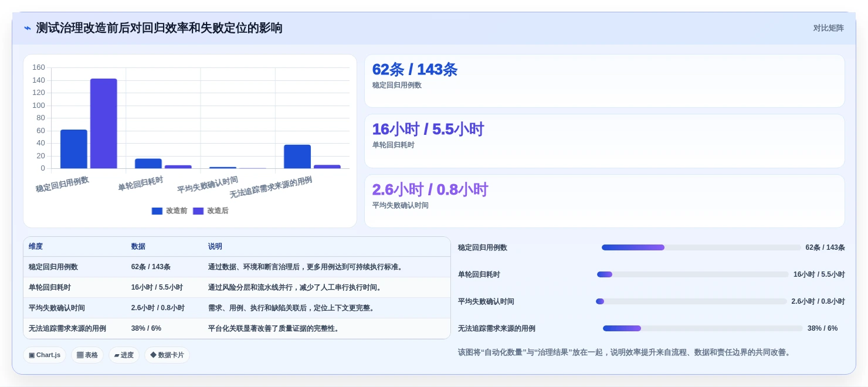
Task: Click the 改造后 bar for 无法追踪需求来源的用例
Action: tap(327, 167)
